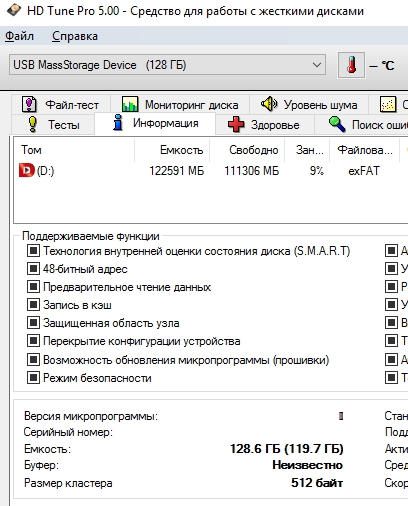Select the (D:) volume row label
Image resolution: width=408 pixels, height=506 pixels.
click(45, 171)
